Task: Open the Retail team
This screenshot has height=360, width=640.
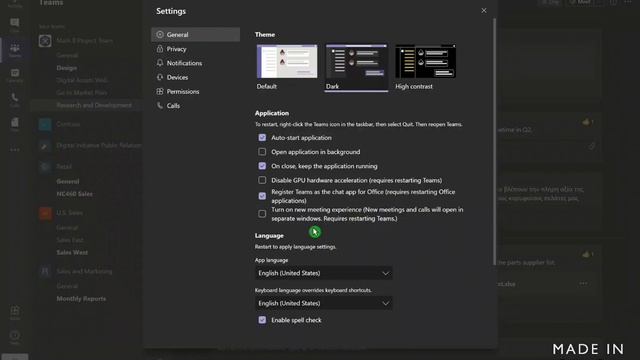Action: point(64,167)
